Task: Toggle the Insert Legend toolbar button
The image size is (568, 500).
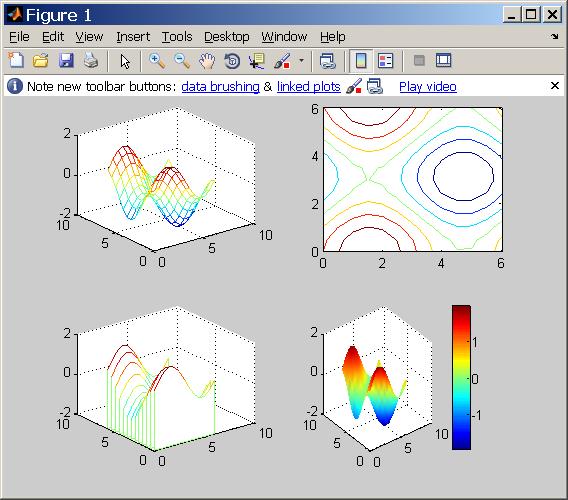Action: [x=385, y=61]
